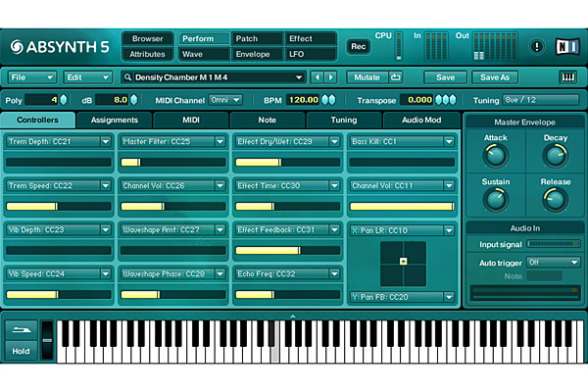This screenshot has height=392, width=588.
Task: Click the mutate retry loop icon
Action: coord(396,77)
